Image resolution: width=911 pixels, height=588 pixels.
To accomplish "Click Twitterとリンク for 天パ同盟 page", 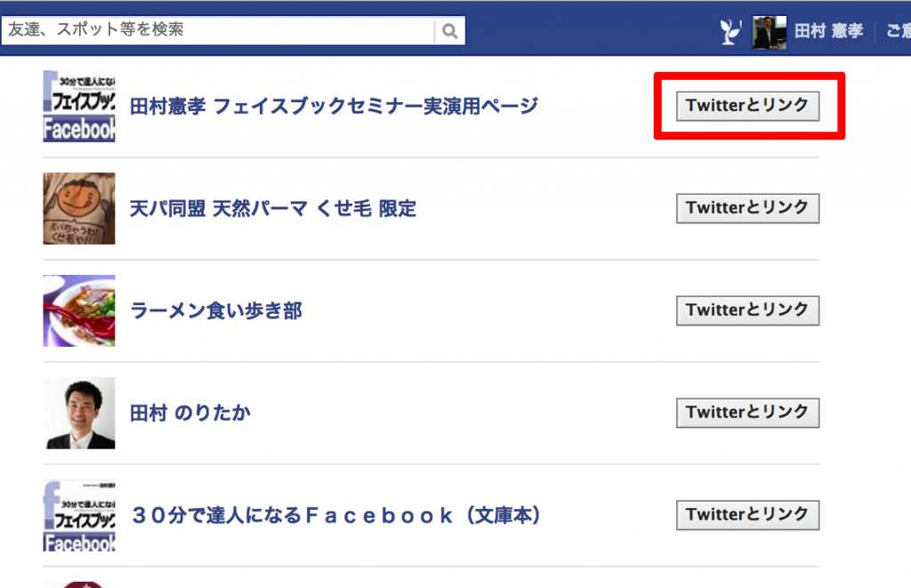I will [747, 208].
